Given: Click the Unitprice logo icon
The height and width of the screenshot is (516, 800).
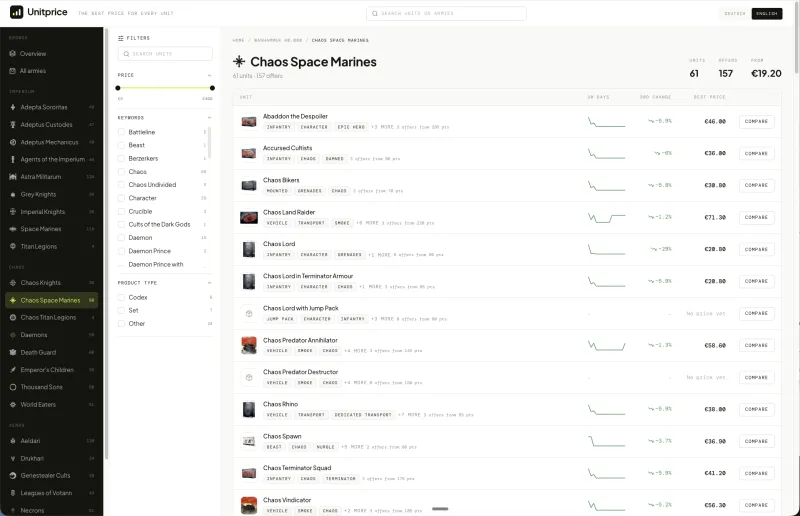Looking at the screenshot, I should tap(16, 12).
